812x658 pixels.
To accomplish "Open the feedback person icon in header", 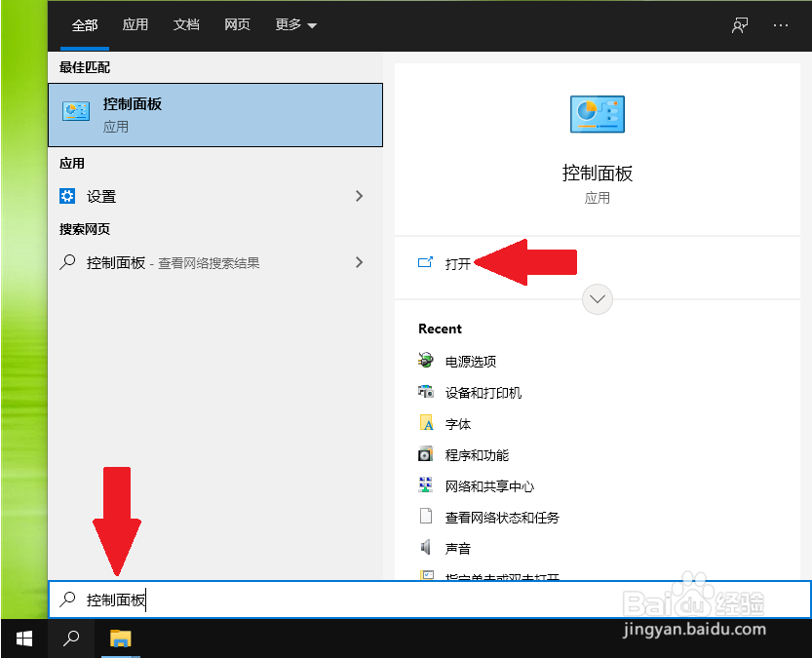I will click(x=740, y=25).
